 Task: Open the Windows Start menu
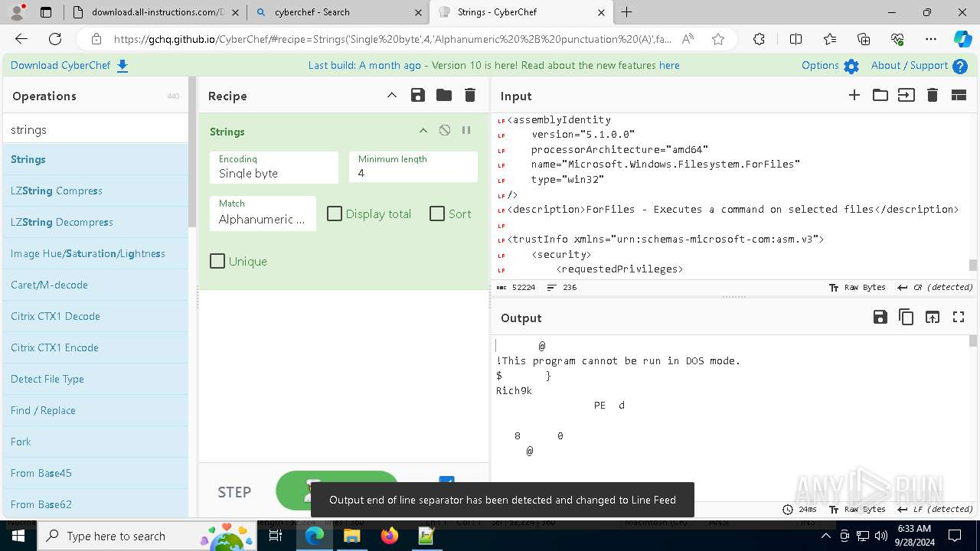click(18, 536)
